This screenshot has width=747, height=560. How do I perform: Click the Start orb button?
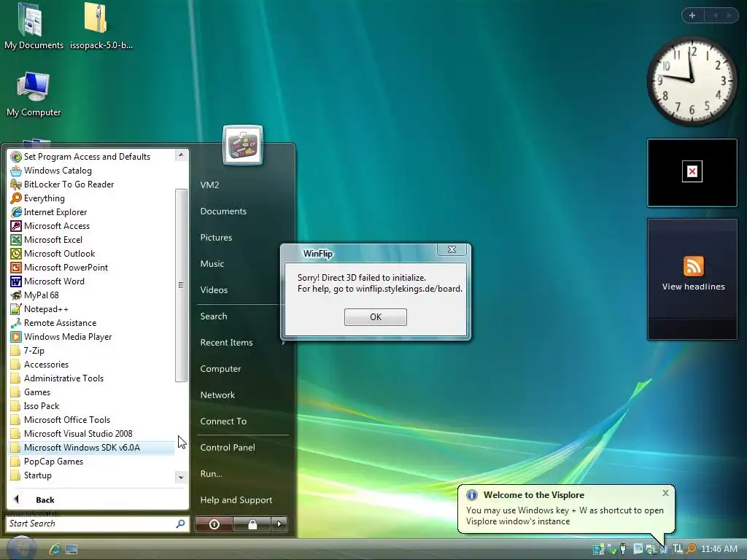tap(21, 548)
